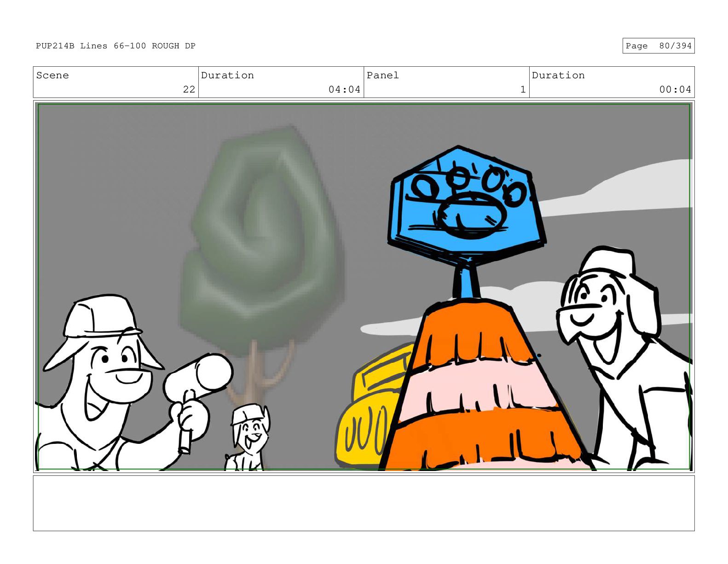Click the scene number '22'
Screen dimensions: 728x564
pos(189,89)
